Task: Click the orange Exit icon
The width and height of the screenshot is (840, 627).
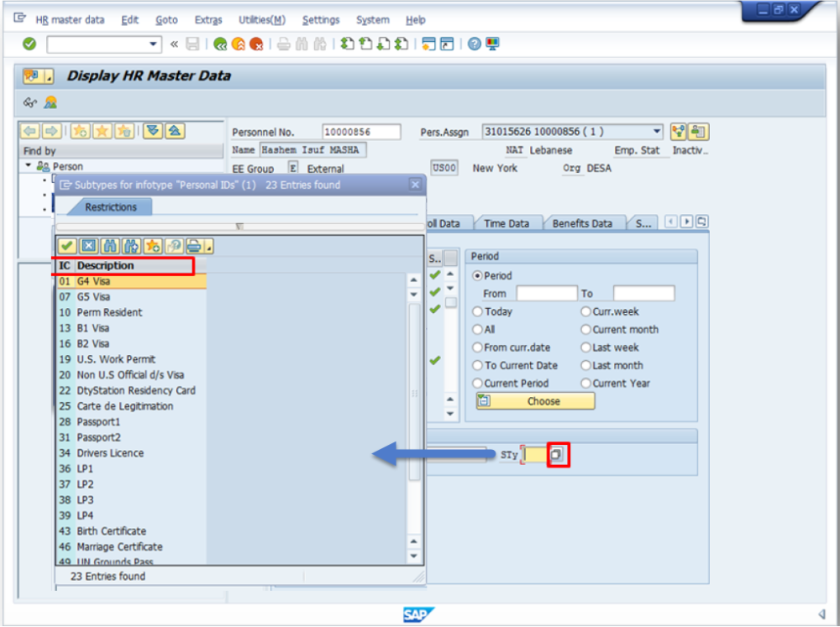Action: point(239,44)
